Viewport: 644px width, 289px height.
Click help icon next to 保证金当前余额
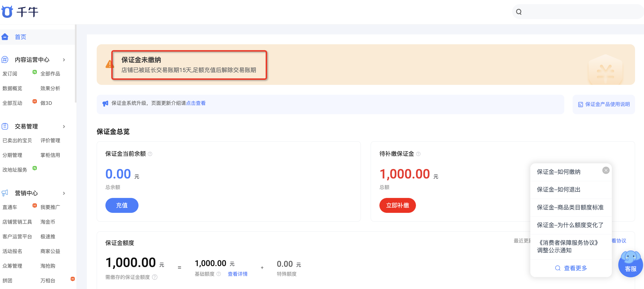tap(150, 154)
